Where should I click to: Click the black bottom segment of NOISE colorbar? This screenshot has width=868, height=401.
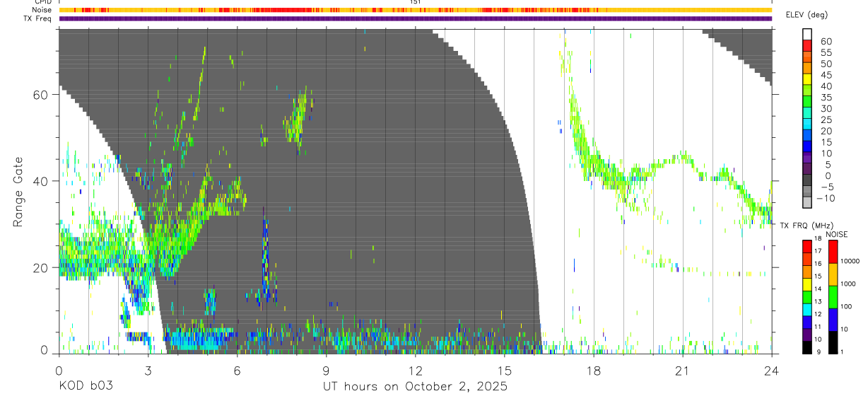pos(833,342)
